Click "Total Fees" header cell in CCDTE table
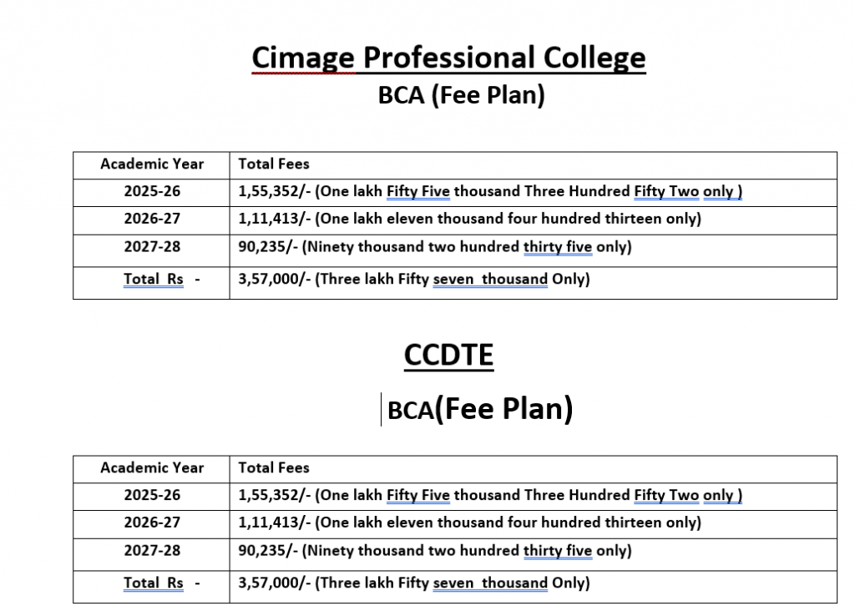The image size is (855, 616). coord(274,468)
